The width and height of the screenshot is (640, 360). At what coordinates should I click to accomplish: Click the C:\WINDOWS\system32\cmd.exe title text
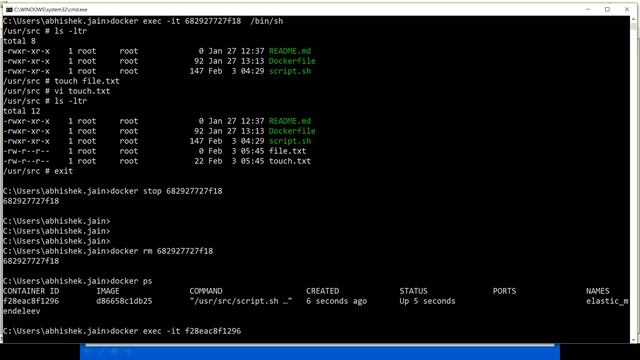pos(51,9)
